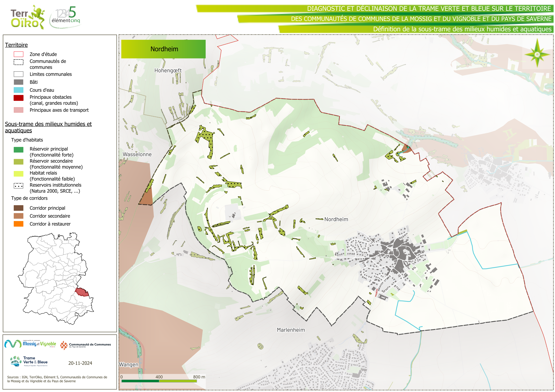The width and height of the screenshot is (555, 392).
Task: Click the Territoire legend heading
Action: (x=16, y=45)
